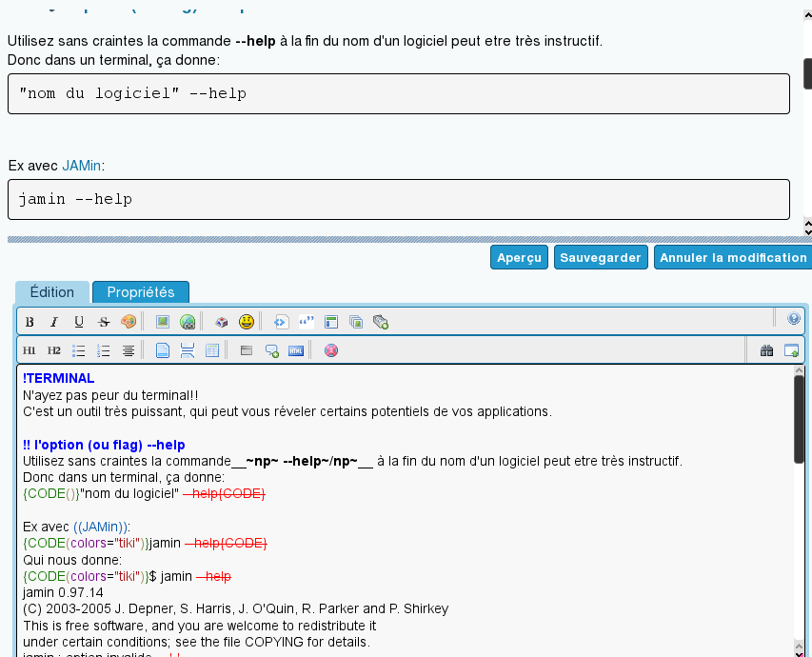The height and width of the screenshot is (657, 812).
Task: Click the ((JAMin)) wiki link text in editor
Action: click(101, 527)
